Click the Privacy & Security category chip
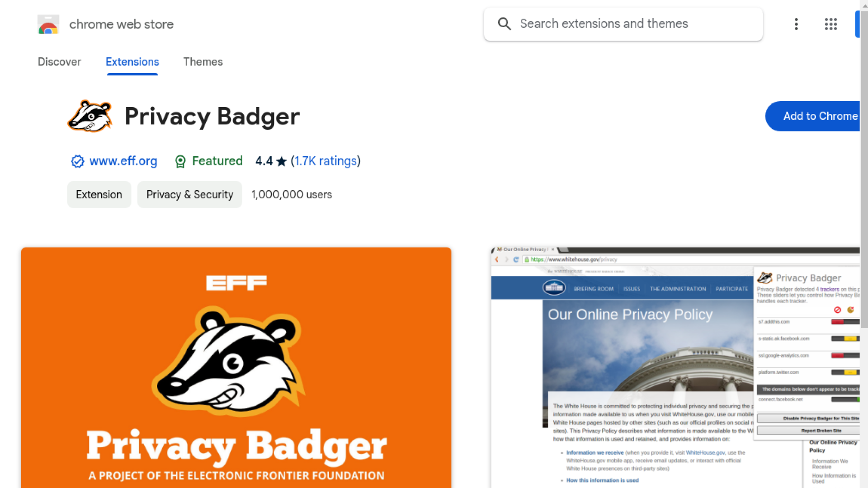Screen dimensions: 868x488 point(189,195)
